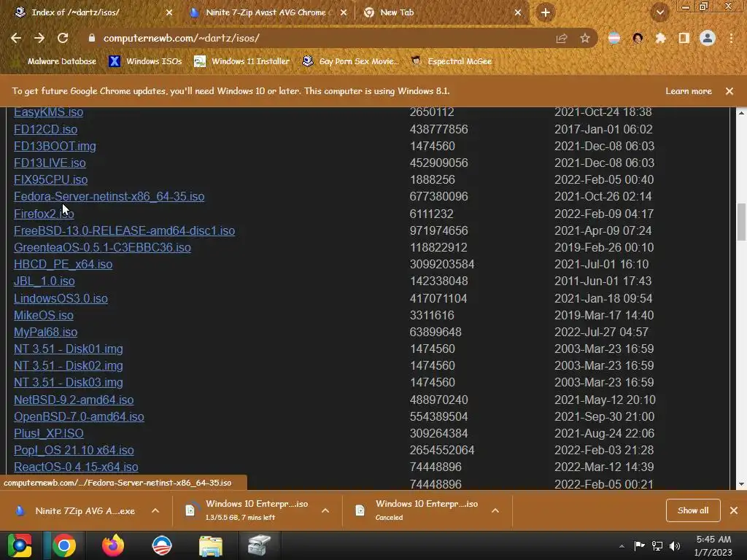This screenshot has height=560, width=747.
Task: Open the Ninite 7Zip AVG A...exe download
Action: (75, 510)
